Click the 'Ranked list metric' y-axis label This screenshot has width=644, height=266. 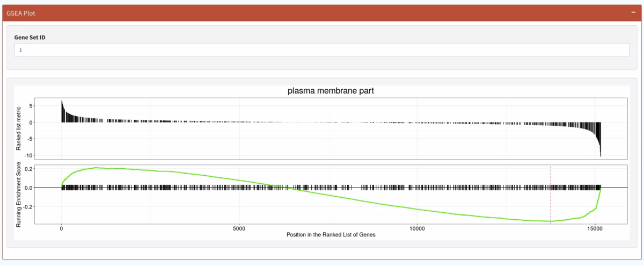pyautogui.click(x=19, y=128)
